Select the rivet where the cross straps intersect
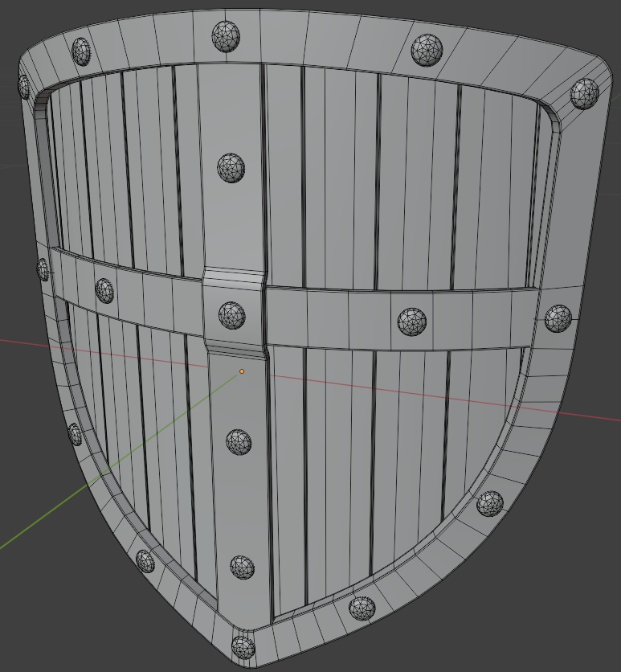The image size is (621, 672). pyautogui.click(x=231, y=315)
